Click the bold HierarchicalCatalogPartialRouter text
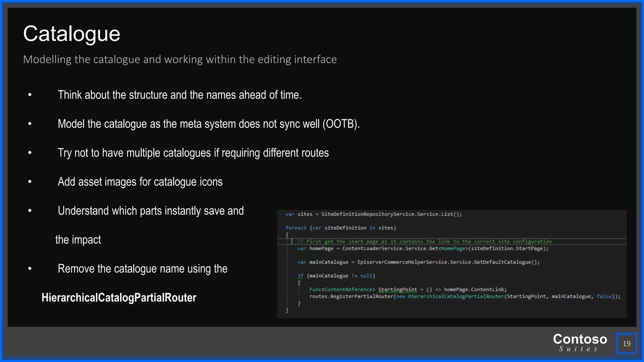644x362 pixels. [x=119, y=298]
